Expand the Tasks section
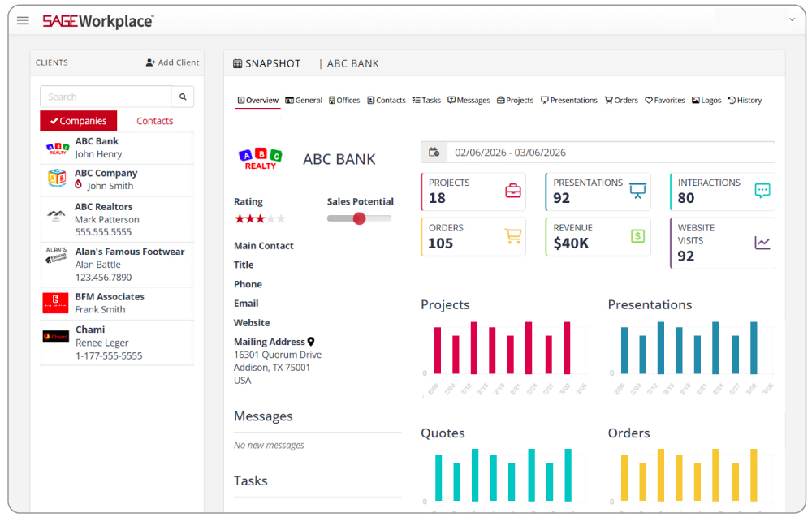This screenshot has height=517, width=812. 250,480
